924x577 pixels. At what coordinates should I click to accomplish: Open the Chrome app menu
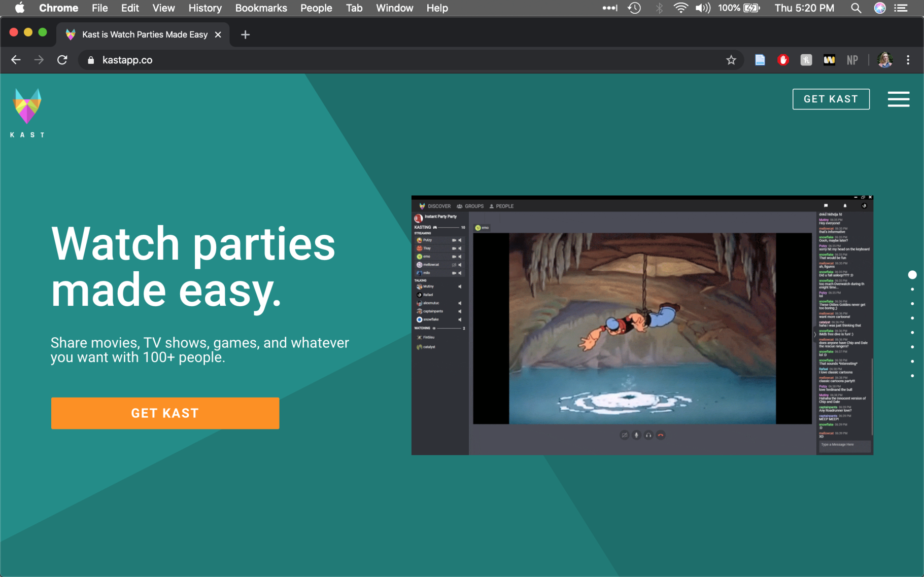pyautogui.click(x=58, y=8)
